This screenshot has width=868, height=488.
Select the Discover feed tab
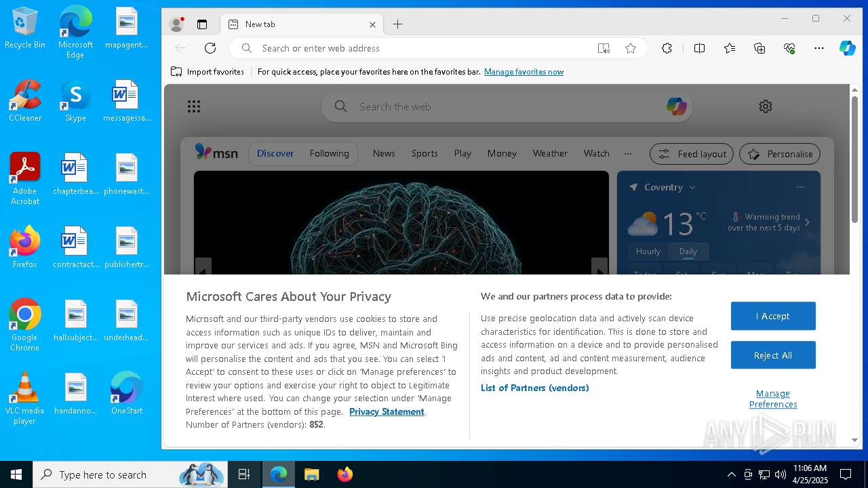tap(275, 153)
